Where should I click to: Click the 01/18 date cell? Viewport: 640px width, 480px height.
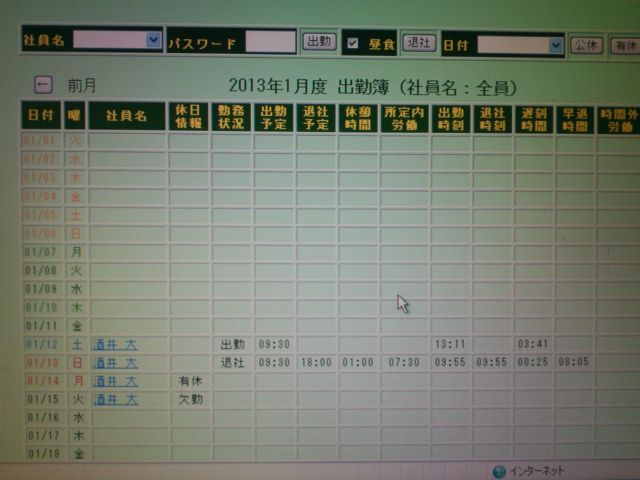(44, 453)
